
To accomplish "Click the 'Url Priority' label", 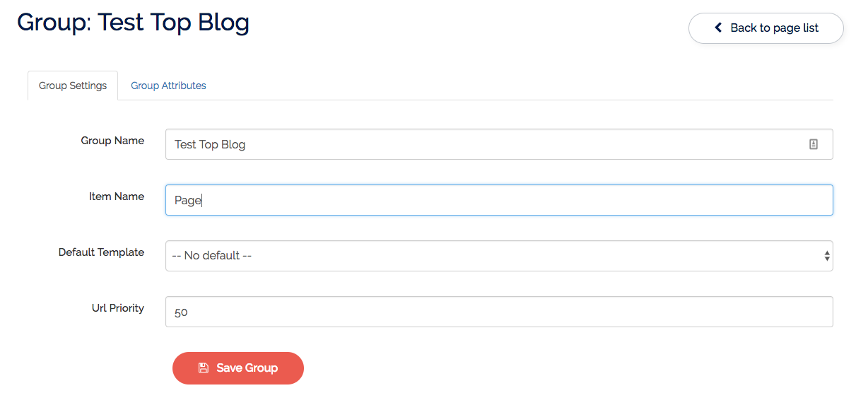I will point(118,308).
